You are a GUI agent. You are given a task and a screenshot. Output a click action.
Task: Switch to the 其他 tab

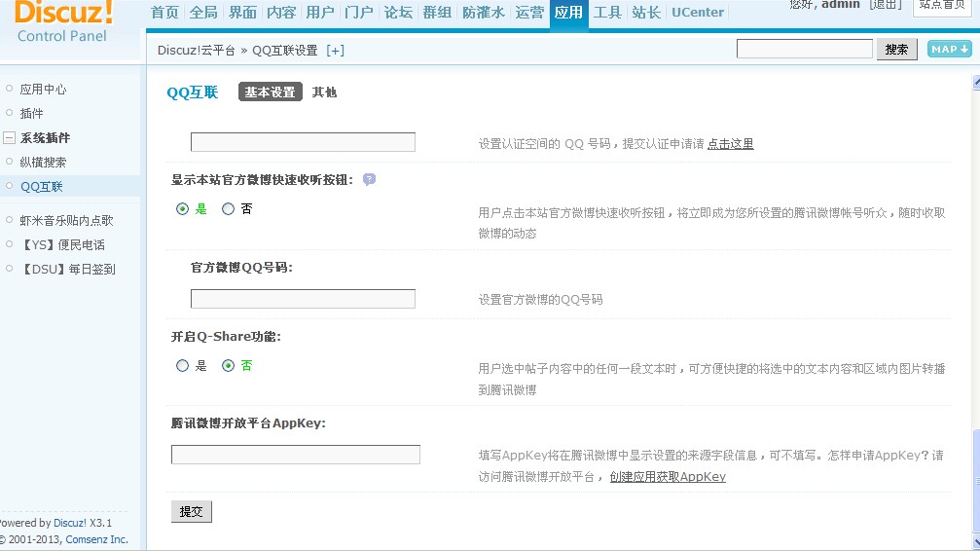tap(324, 92)
